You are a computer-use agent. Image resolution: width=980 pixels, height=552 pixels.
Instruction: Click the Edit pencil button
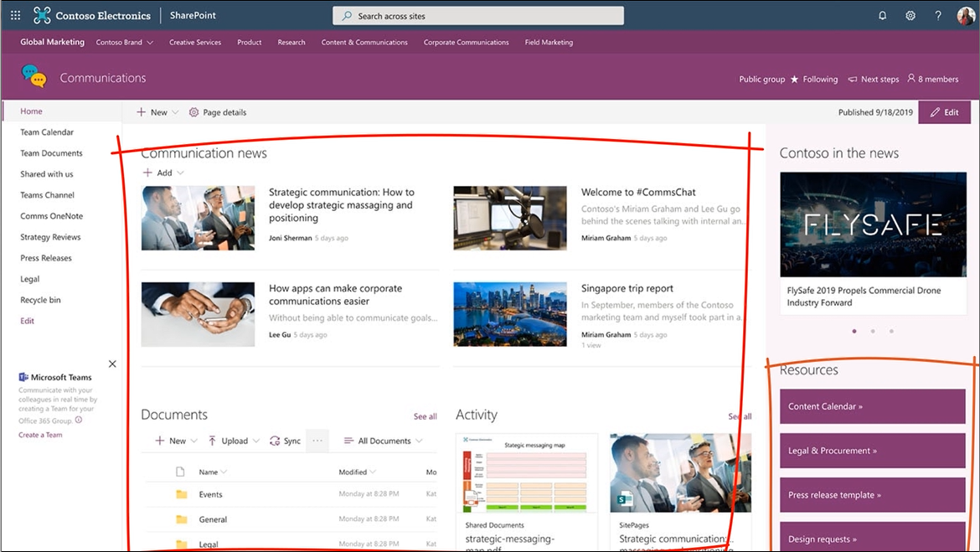[944, 112]
